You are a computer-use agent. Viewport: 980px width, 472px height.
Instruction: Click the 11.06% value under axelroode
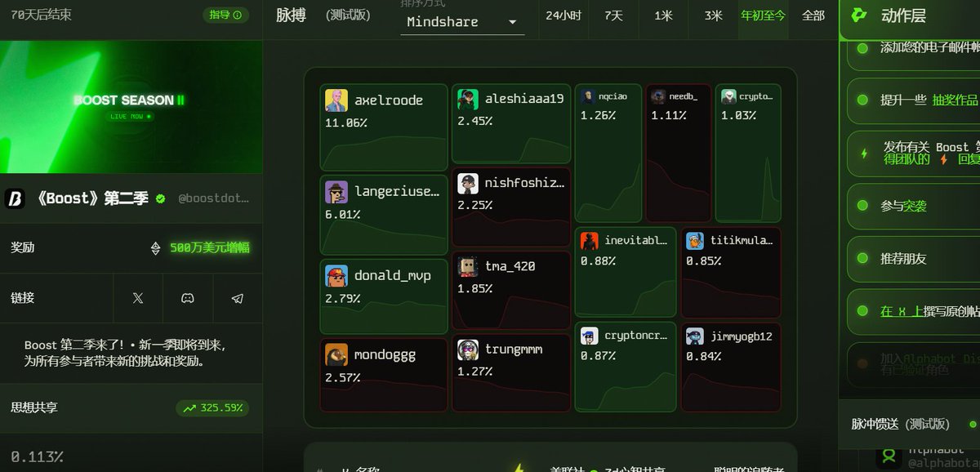346,123
